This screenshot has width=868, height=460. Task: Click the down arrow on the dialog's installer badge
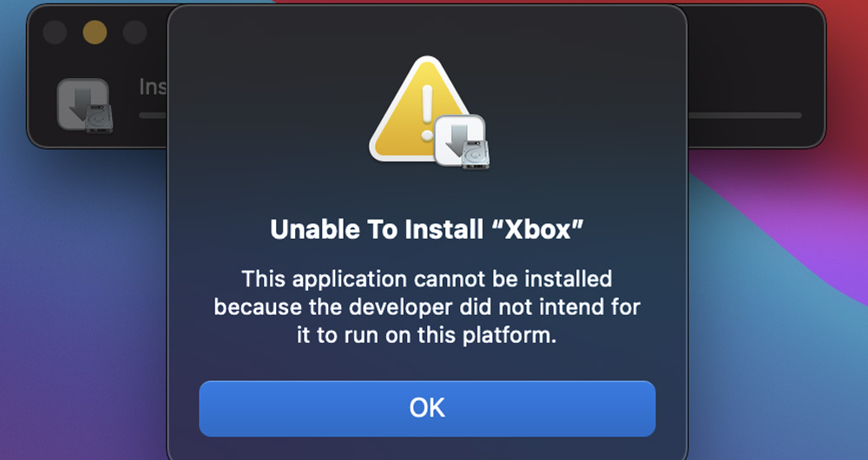pos(456,138)
